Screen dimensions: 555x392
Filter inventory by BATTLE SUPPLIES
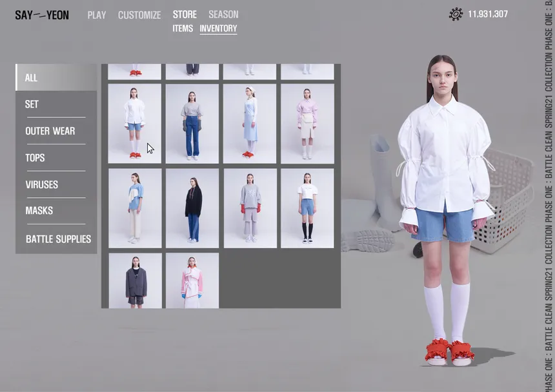point(56,239)
